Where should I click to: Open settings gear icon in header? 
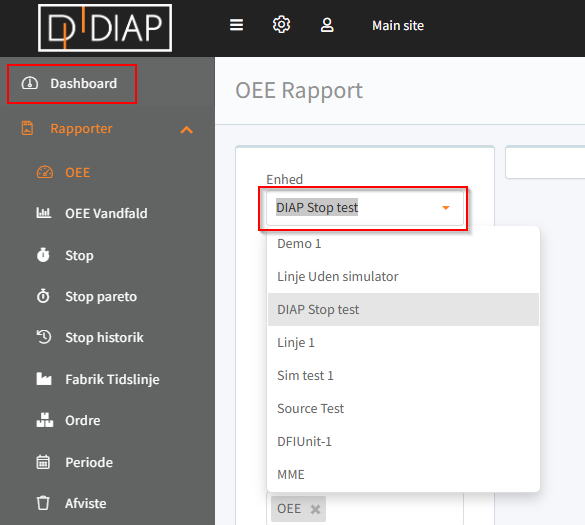pos(281,25)
